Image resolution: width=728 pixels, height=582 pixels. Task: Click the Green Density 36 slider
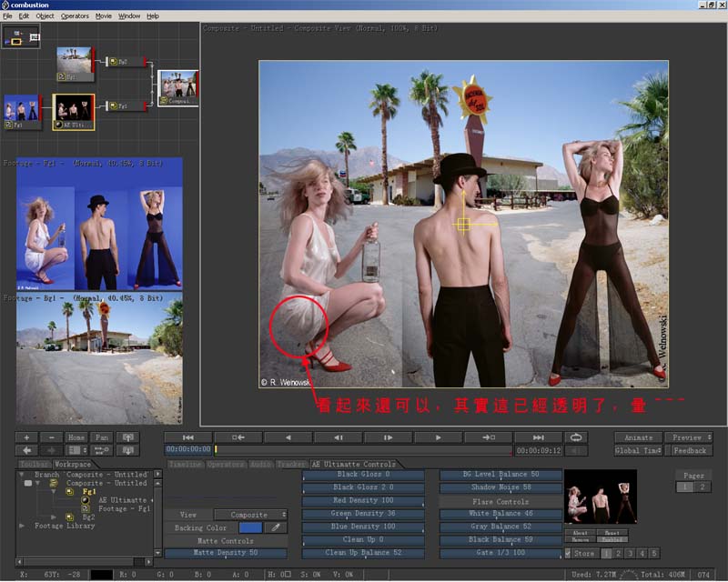pos(363,514)
